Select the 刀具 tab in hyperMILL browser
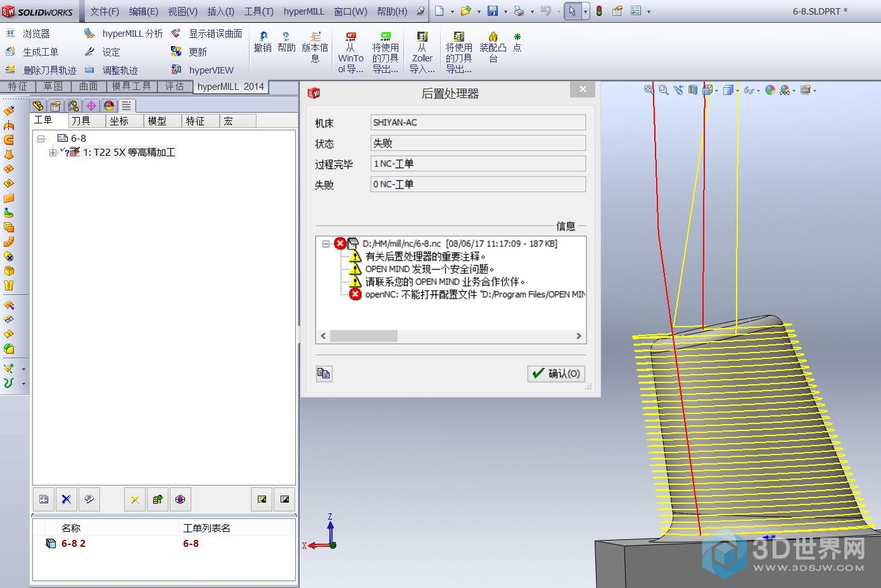 point(87,121)
